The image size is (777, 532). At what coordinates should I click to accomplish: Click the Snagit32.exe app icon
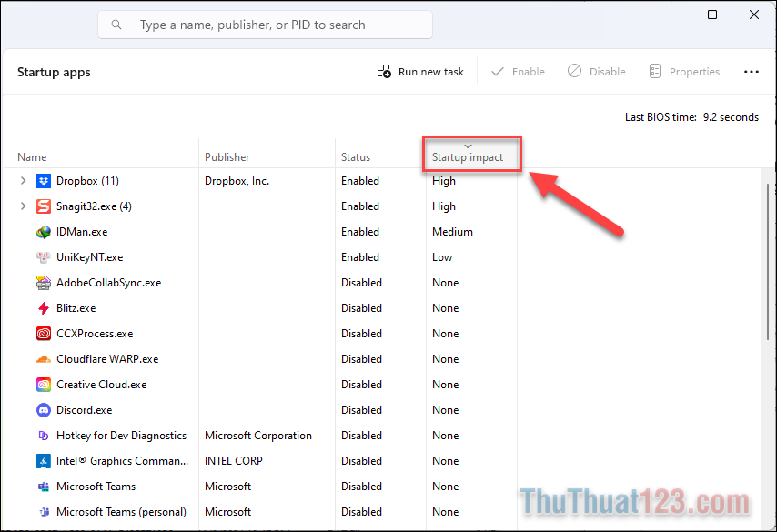[44, 206]
